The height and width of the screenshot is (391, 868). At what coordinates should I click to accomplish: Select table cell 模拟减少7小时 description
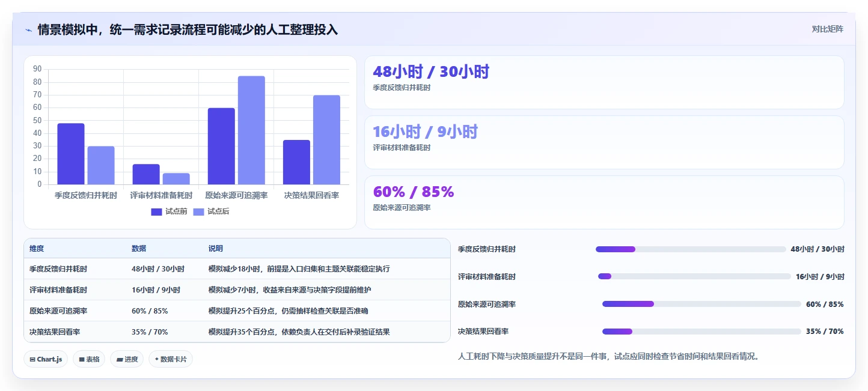[x=290, y=290]
